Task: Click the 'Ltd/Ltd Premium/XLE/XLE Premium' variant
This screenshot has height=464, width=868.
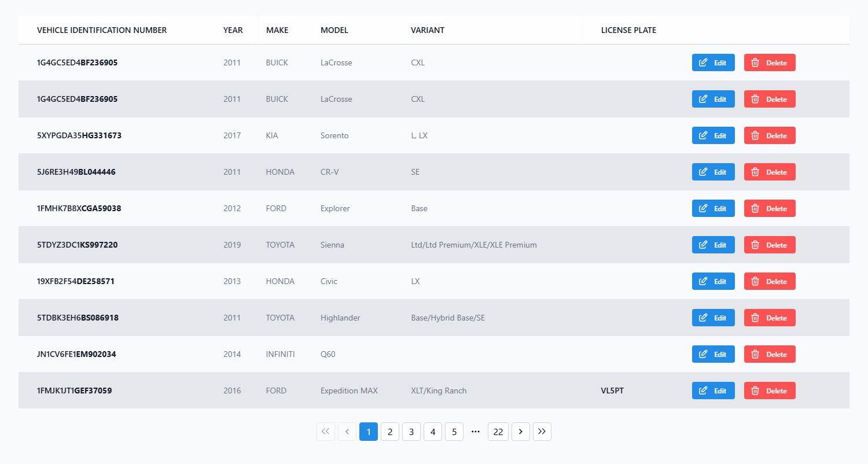Action: (474, 245)
